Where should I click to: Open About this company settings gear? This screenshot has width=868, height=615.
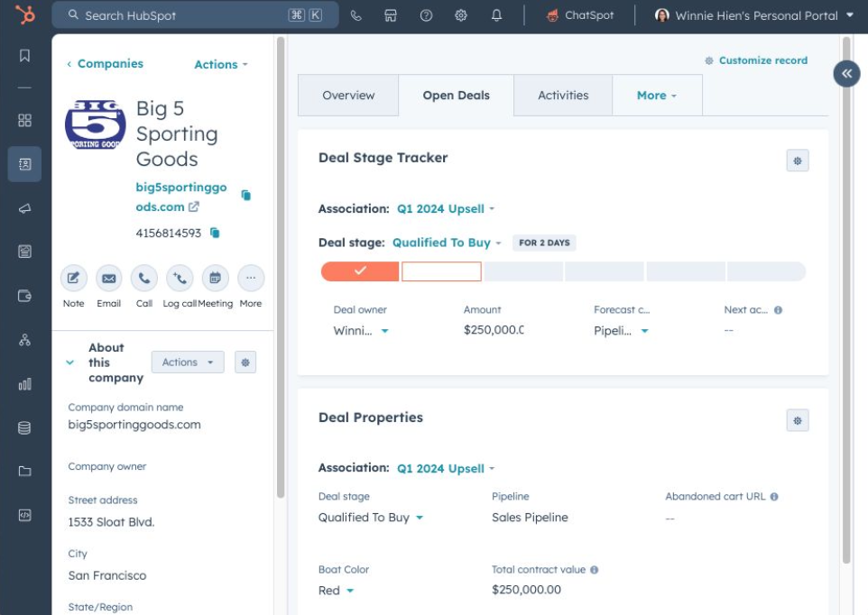245,363
